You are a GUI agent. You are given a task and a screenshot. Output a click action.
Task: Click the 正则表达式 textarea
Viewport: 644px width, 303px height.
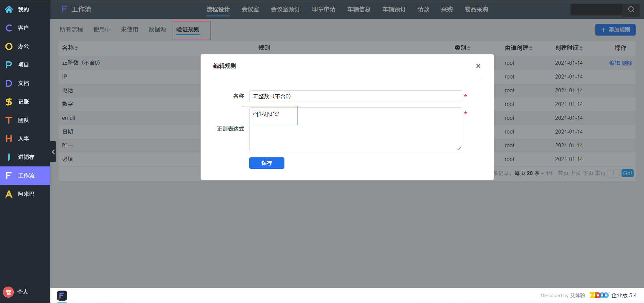click(x=355, y=129)
